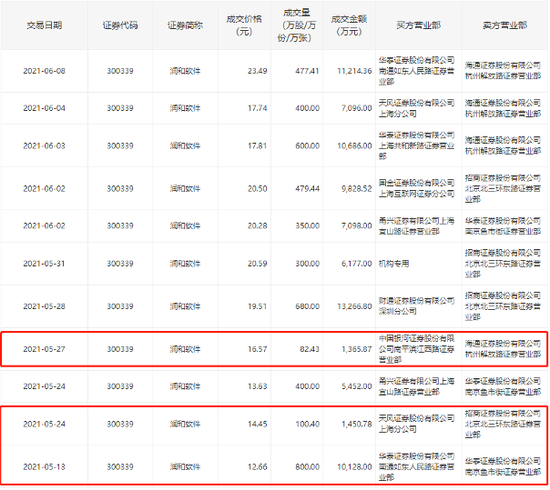Click the price value 13.63
Viewport: 550px width, 490px height.
(x=257, y=387)
